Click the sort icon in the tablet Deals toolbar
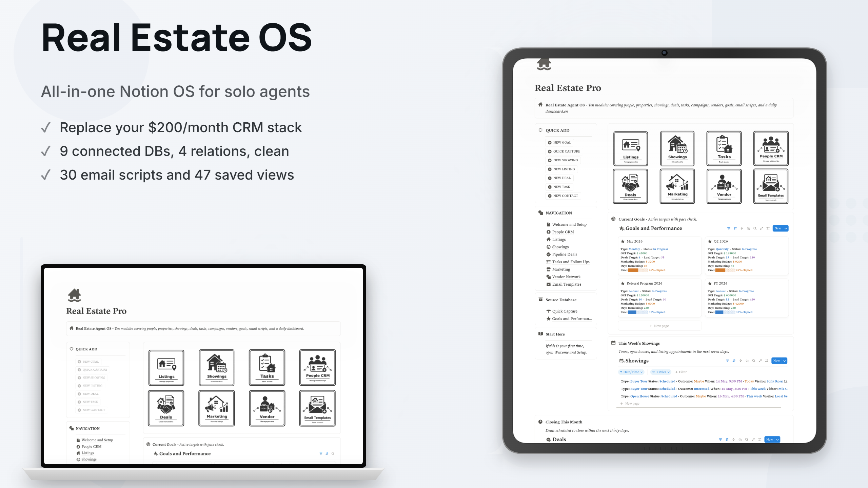The width and height of the screenshot is (868, 488). click(727, 440)
